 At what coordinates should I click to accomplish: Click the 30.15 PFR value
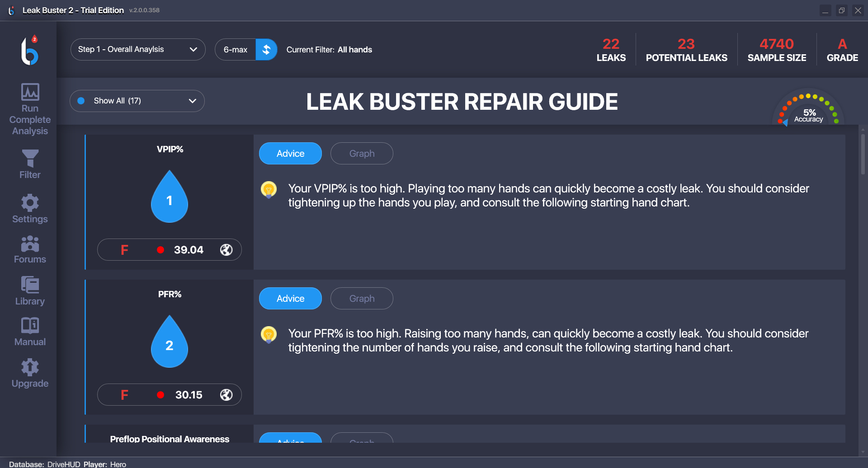189,395
